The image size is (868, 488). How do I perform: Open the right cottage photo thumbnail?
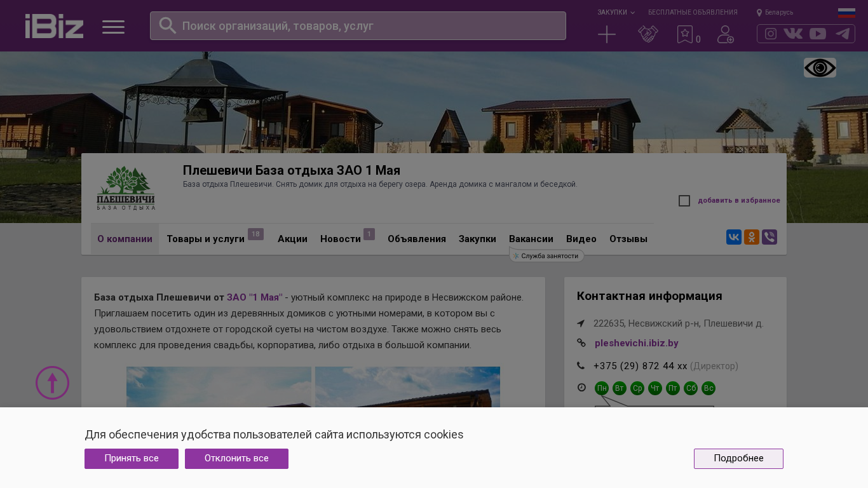tap(407, 386)
